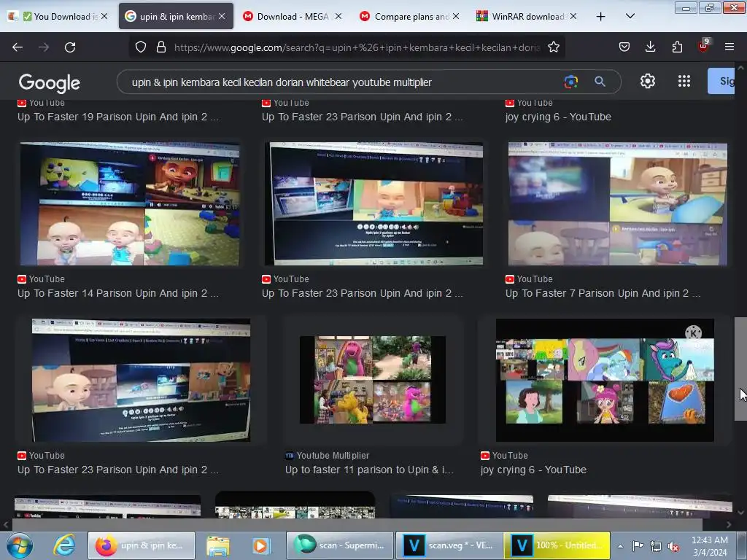Open the Windows Start menu

pyautogui.click(x=19, y=545)
